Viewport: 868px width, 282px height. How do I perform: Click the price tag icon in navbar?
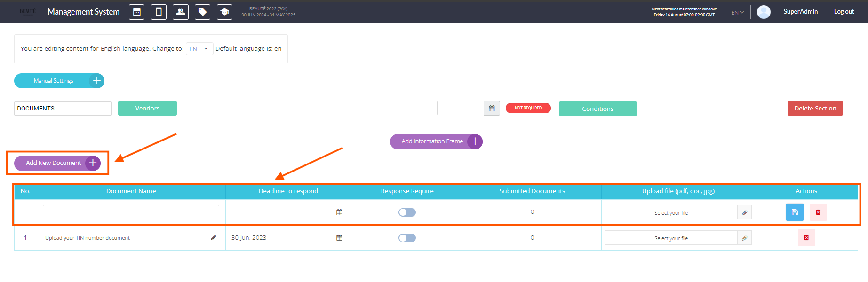pyautogui.click(x=202, y=12)
